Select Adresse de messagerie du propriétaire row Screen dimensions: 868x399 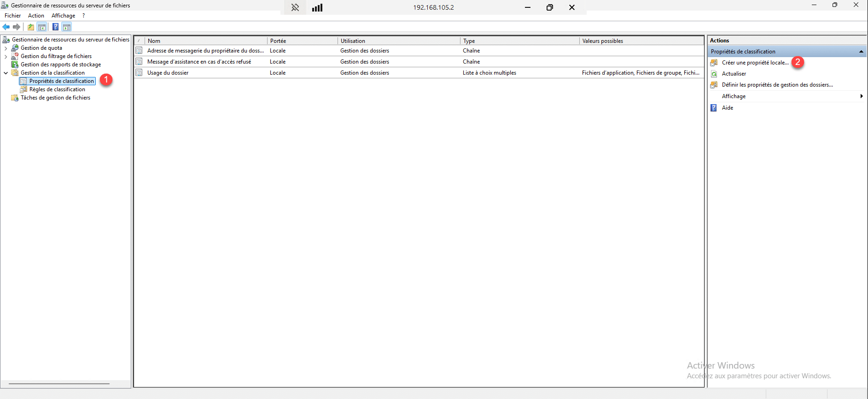point(419,51)
